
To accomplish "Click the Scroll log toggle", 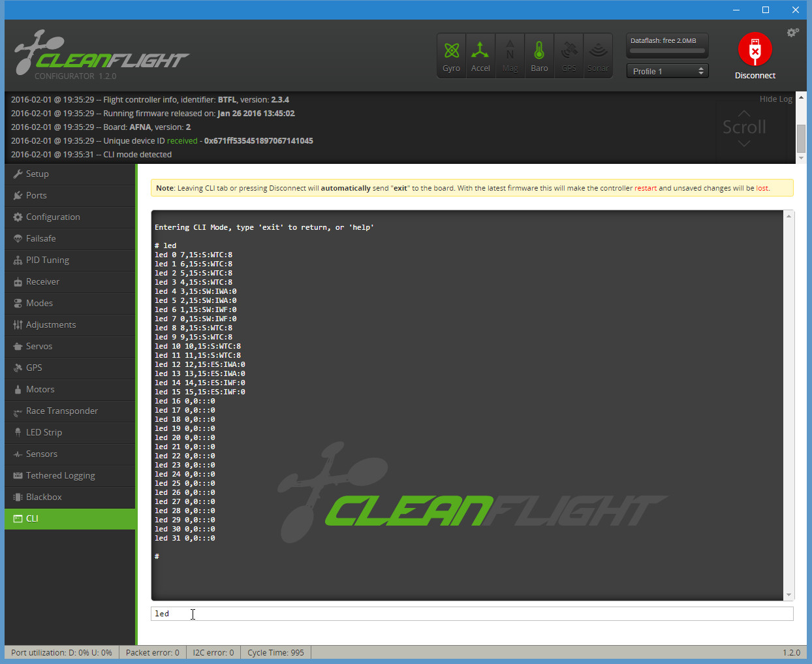I will point(744,128).
